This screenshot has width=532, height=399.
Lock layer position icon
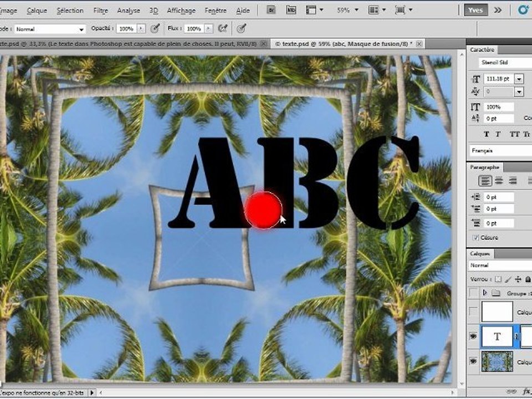point(518,279)
